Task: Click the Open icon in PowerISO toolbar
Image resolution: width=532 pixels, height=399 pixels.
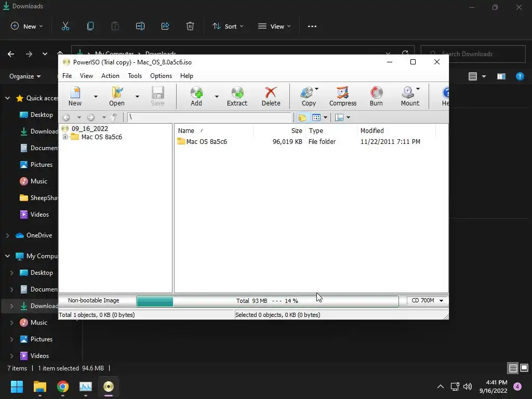Action: pyautogui.click(x=117, y=96)
